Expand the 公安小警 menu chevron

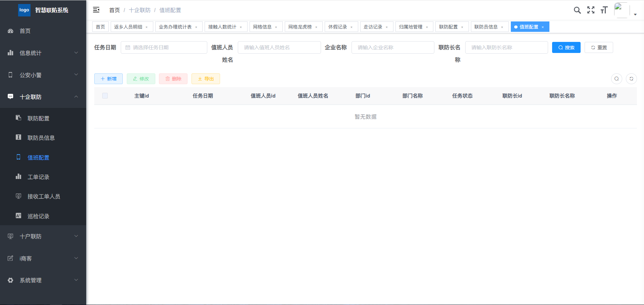76,74
